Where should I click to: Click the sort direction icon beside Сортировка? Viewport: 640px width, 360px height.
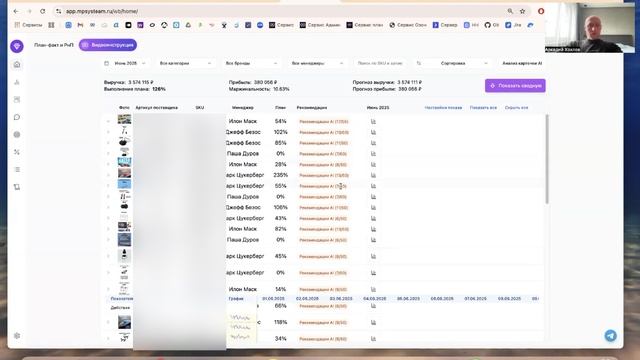click(x=419, y=63)
